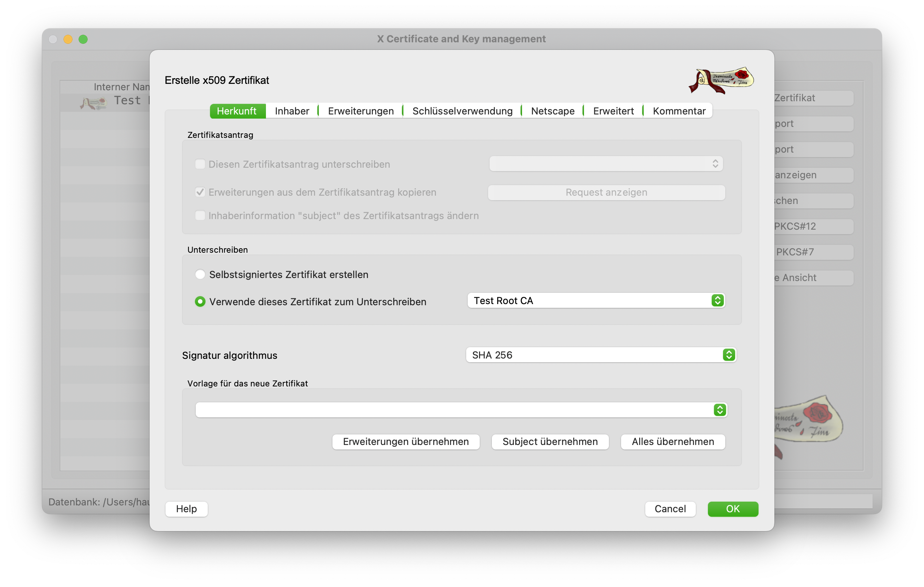Choose 'Verwende dieses Zertifikat zum Unterschreiben'
924x587 pixels.
coord(200,301)
